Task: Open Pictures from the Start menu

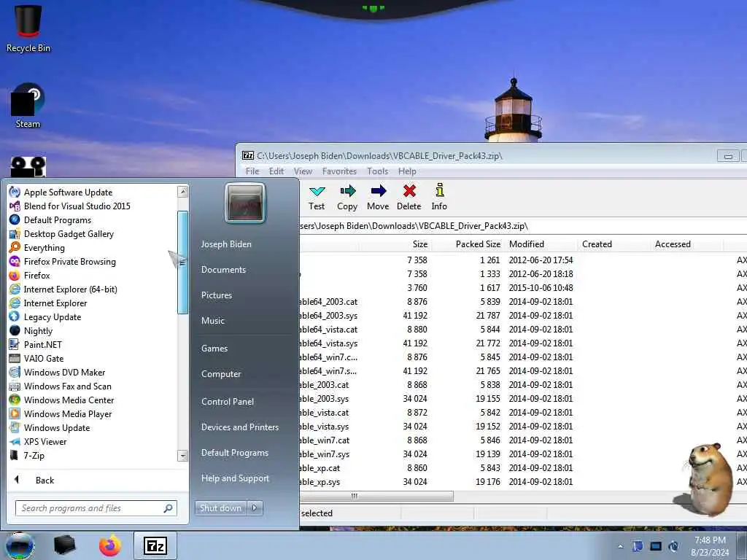Action: [x=217, y=295]
